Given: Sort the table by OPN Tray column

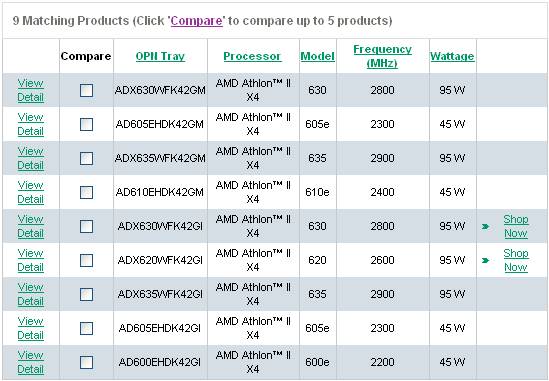Looking at the screenshot, I should 160,56.
